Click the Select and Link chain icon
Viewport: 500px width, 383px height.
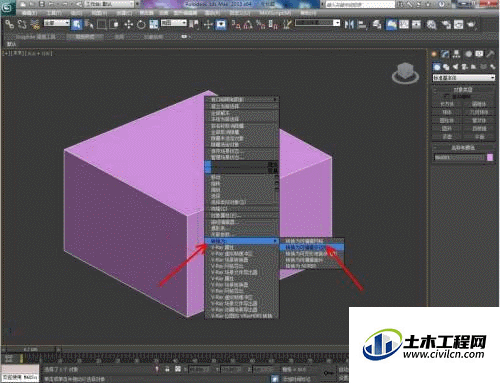pos(10,25)
